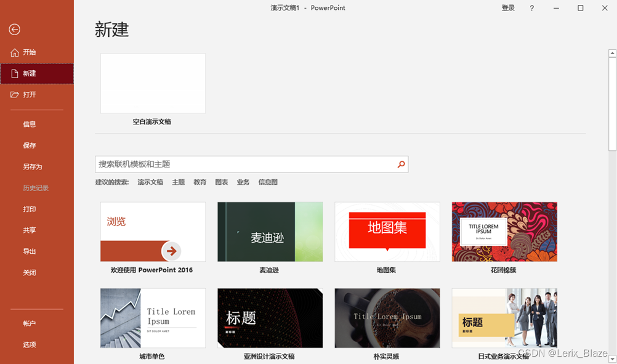This screenshot has width=617, height=364.
Task: Open the 欢迎使用 PowerPoint 2016 tour template
Action: (x=153, y=232)
